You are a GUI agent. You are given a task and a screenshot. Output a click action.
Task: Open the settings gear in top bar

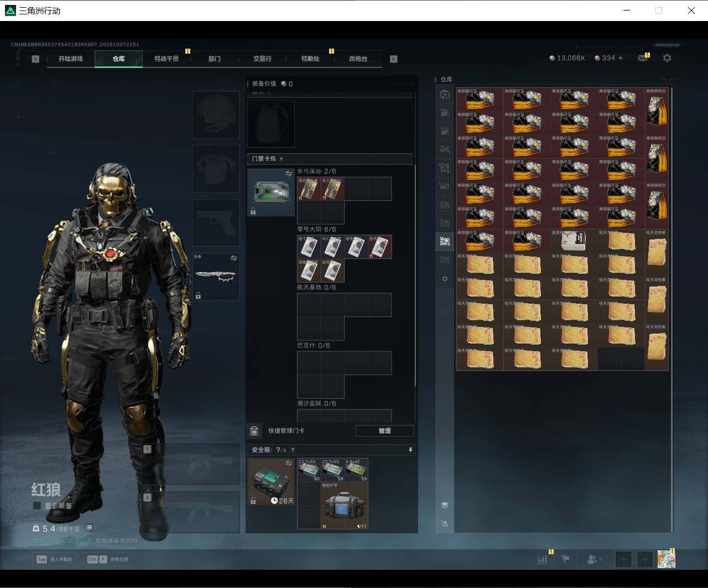pyautogui.click(x=667, y=58)
